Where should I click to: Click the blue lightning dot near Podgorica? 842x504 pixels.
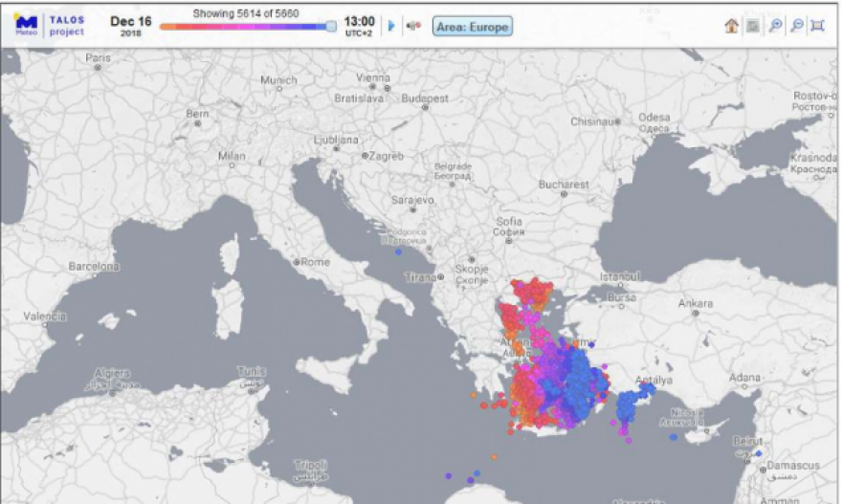coord(399,252)
